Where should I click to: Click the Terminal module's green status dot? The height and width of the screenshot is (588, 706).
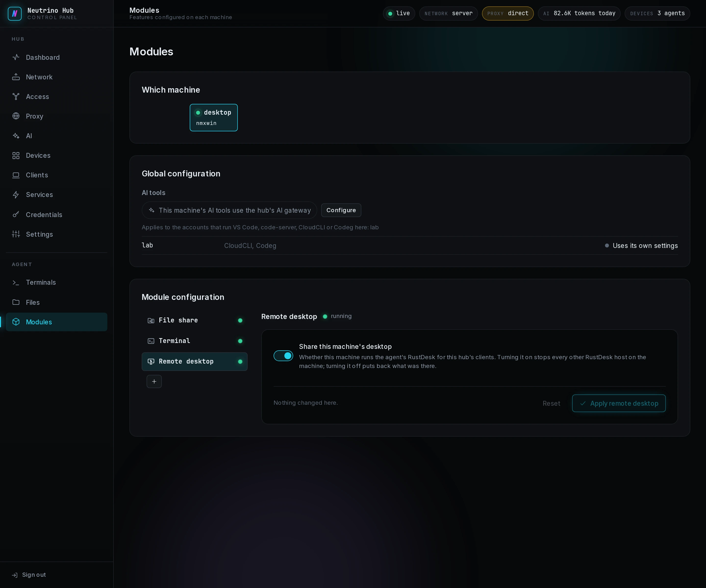click(x=240, y=341)
